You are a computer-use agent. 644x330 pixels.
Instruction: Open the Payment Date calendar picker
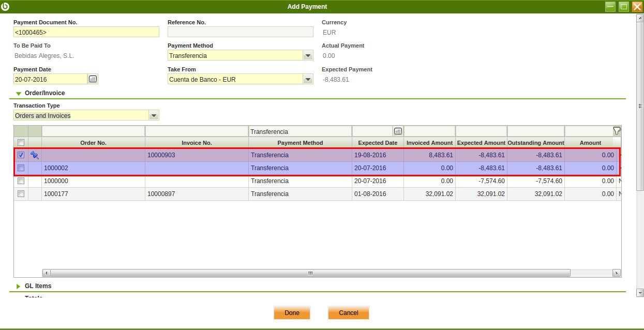click(93, 79)
